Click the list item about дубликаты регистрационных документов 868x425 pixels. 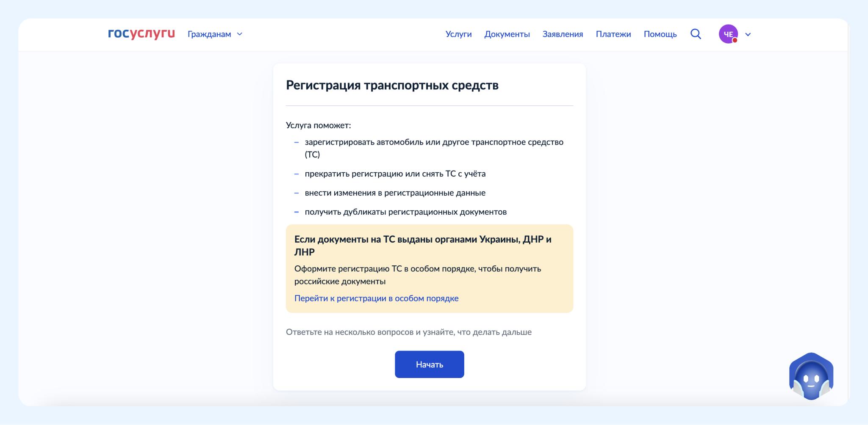(x=405, y=212)
